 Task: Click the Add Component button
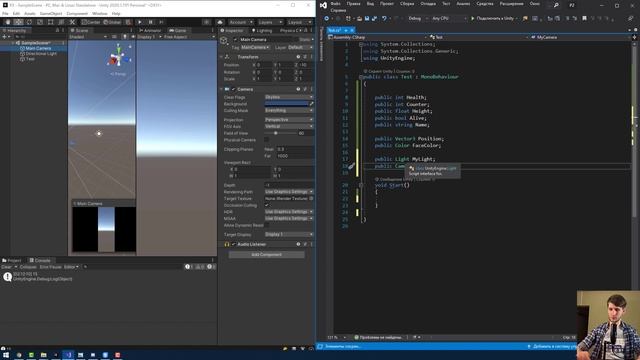(x=267, y=254)
